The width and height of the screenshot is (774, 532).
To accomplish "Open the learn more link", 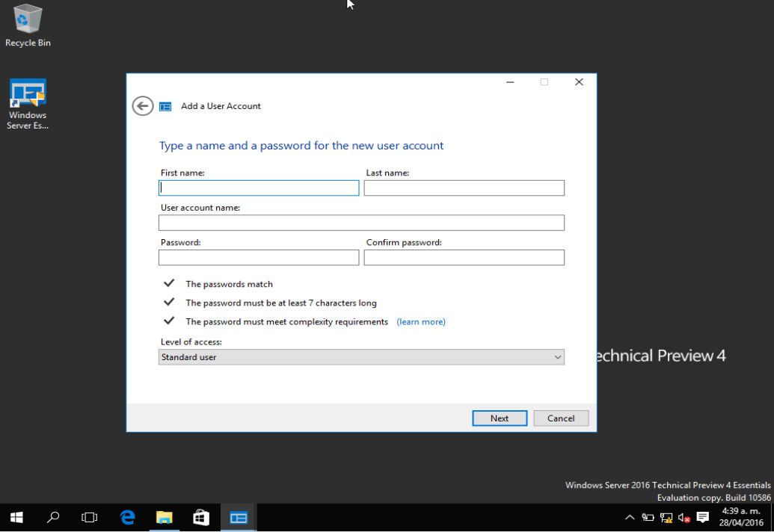I will click(421, 321).
